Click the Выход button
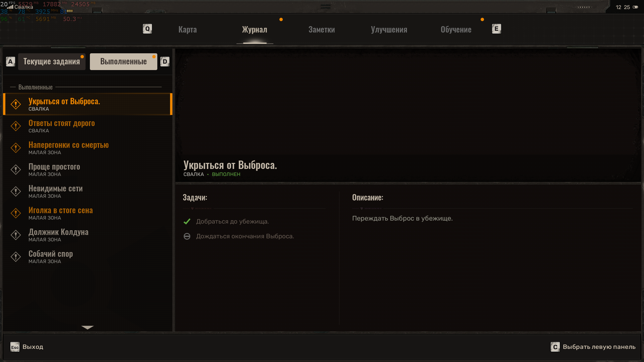 [x=27, y=347]
